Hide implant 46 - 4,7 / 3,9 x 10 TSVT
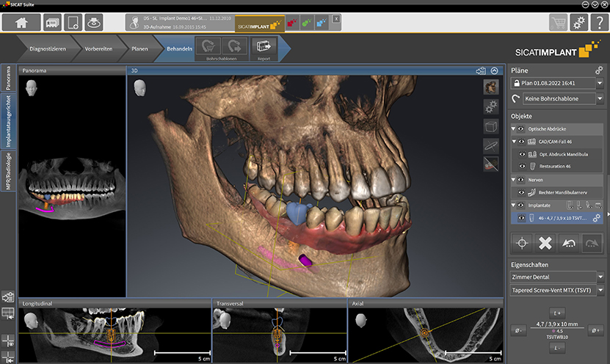The image size is (610, 364). coord(522,218)
